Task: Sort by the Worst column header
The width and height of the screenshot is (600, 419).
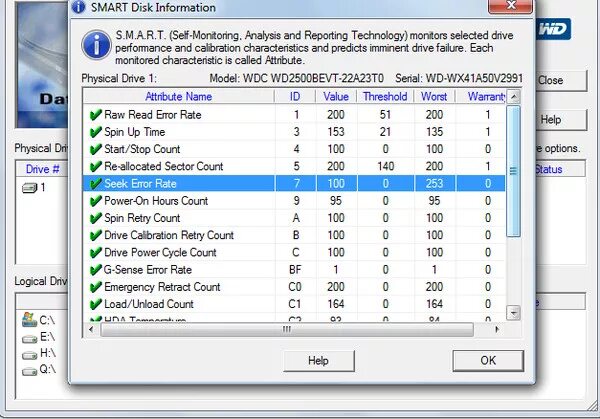Action: coord(434,96)
